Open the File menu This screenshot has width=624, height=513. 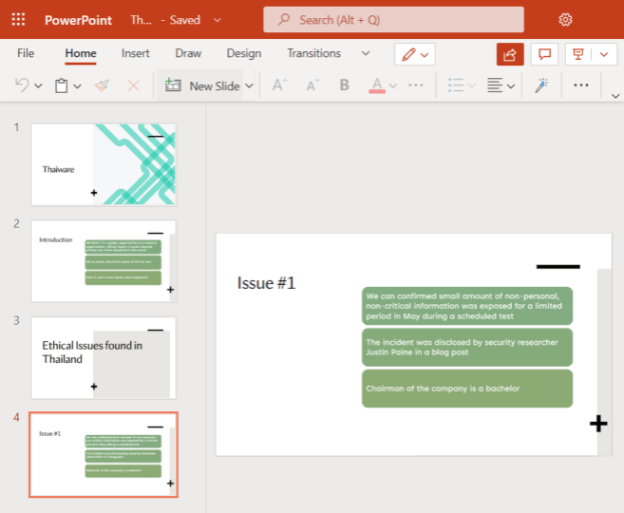click(25, 53)
